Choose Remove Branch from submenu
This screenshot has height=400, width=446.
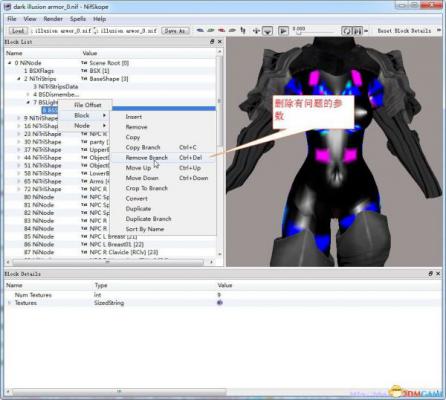(163, 158)
